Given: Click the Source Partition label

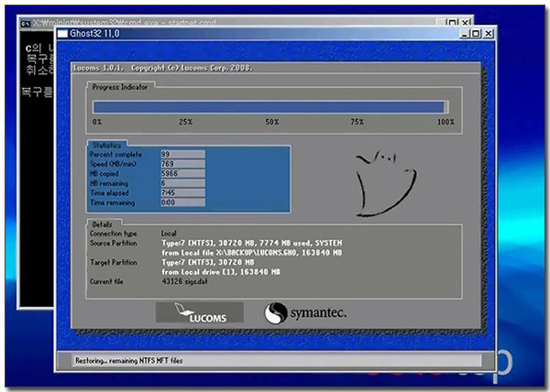Looking at the screenshot, I should coord(114,243).
